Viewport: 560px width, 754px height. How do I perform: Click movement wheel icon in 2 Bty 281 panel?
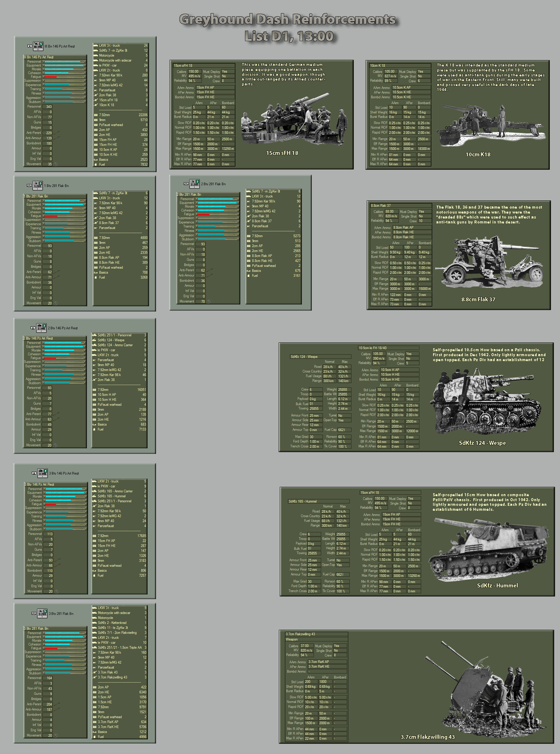209,301
